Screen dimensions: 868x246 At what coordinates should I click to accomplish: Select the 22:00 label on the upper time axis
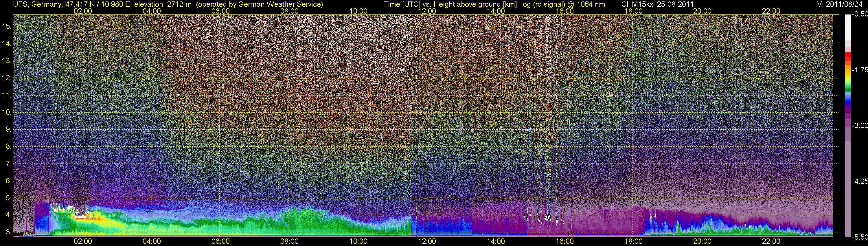tap(771, 11)
